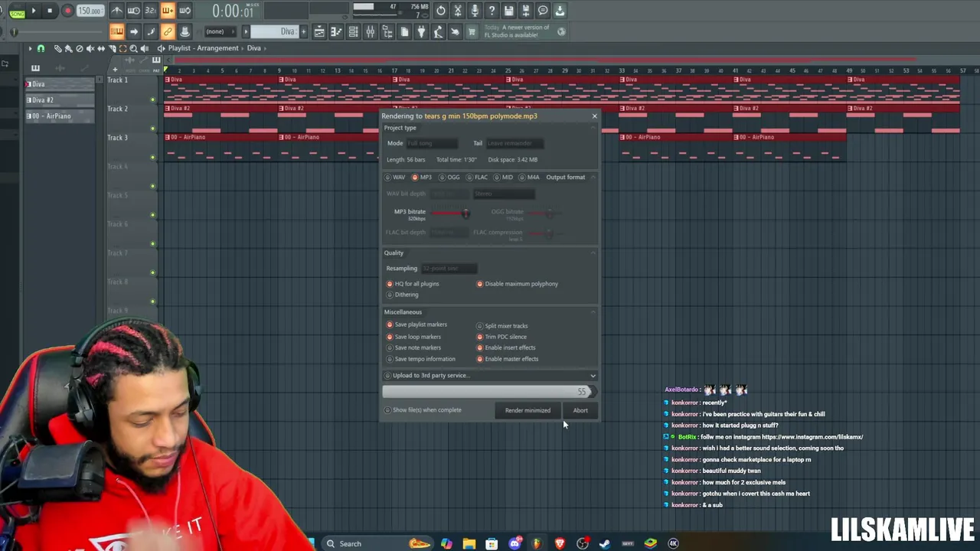980x551 pixels.
Task: Click the save project floppy icon
Action: pyautogui.click(x=508, y=11)
